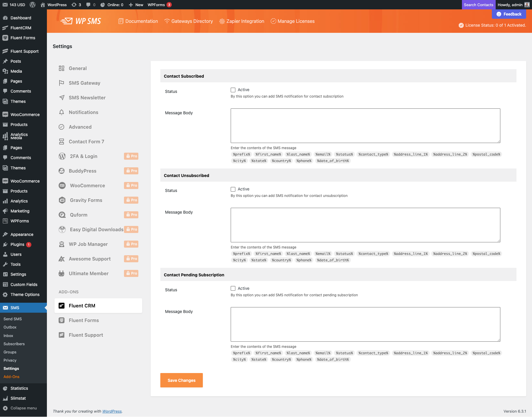This screenshot has height=417, width=532.
Task: Click the Fluent Forms add-on icon
Action: 62,320
